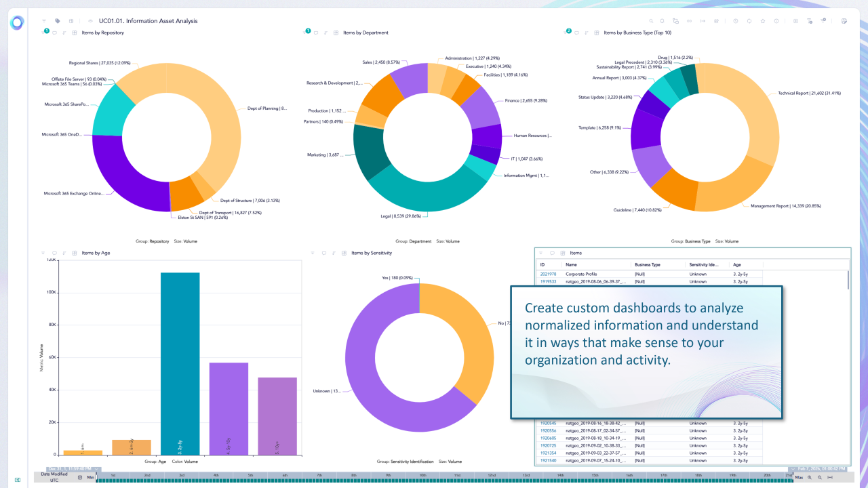Screen dimensions: 868x488
Task: Click the Max timeline button
Action: 799,477
